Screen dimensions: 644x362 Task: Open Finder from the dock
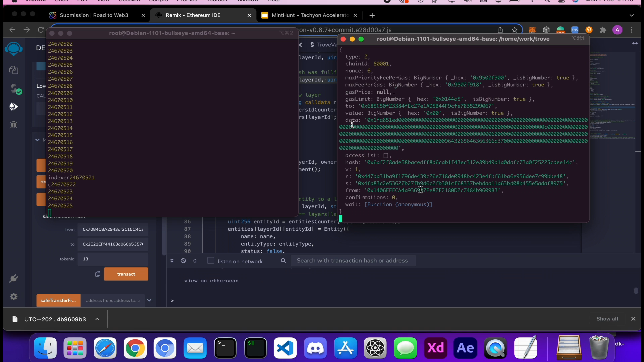(45, 348)
